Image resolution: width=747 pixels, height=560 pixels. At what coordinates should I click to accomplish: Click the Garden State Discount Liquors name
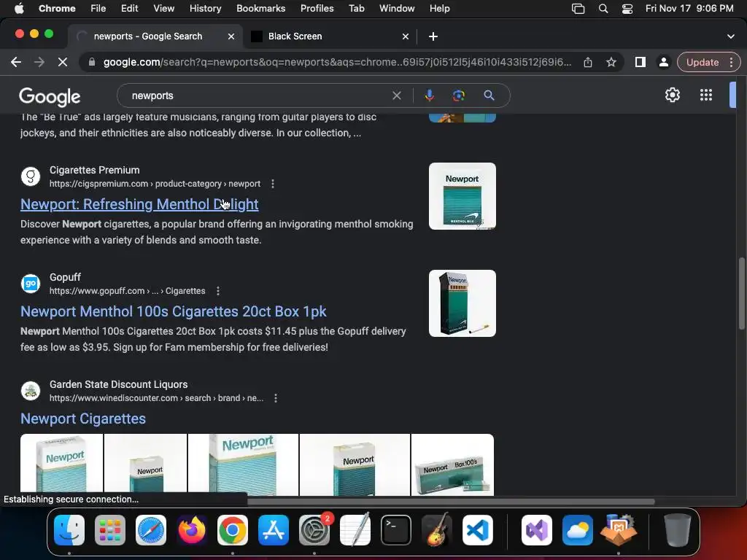point(119,384)
